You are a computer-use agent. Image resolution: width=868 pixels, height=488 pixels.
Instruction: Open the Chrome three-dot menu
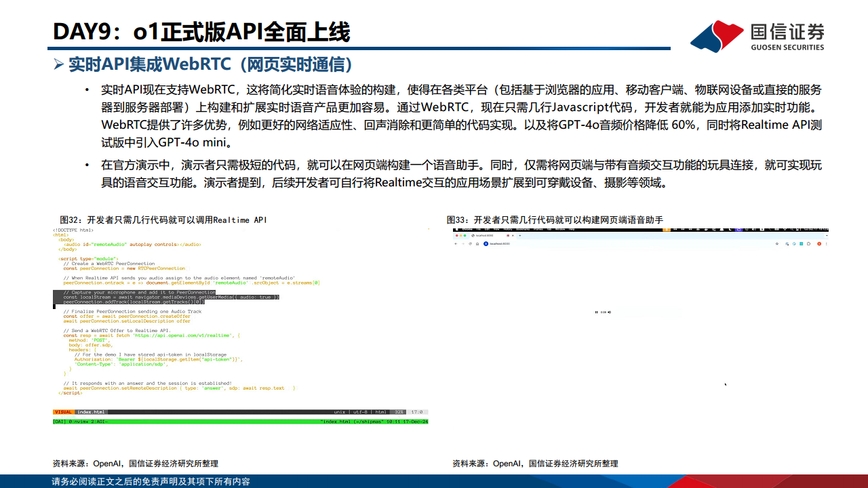tap(827, 244)
